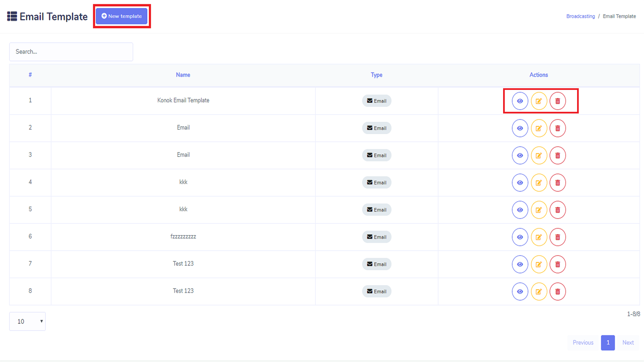This screenshot has width=644, height=362.
Task: Go to the Previous page
Action: [x=583, y=342]
